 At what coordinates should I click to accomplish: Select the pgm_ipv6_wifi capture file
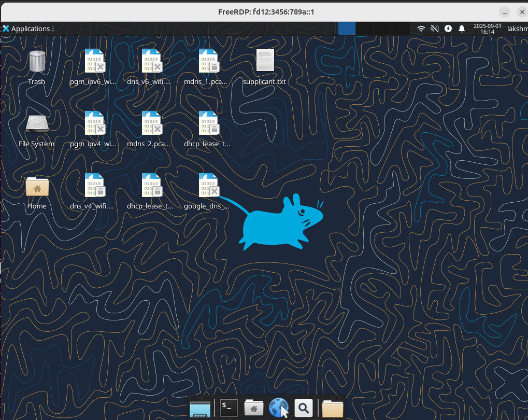tap(94, 61)
